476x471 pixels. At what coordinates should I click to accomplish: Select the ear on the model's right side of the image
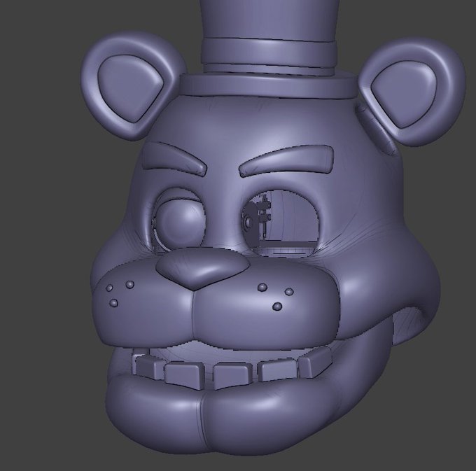pyautogui.click(x=412, y=92)
